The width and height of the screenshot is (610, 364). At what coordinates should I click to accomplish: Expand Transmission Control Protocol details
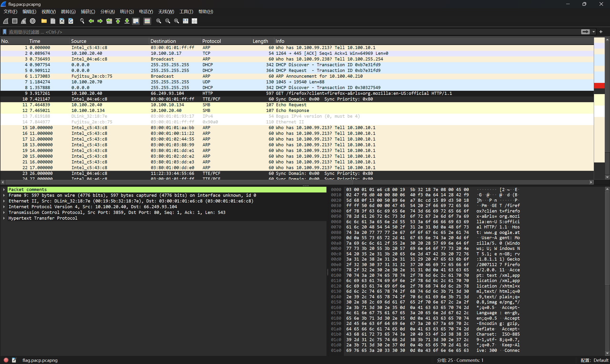(x=4, y=212)
